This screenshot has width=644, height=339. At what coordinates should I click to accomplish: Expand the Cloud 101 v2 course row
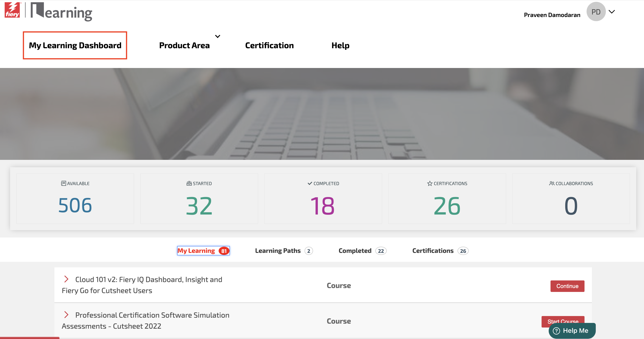click(x=66, y=279)
